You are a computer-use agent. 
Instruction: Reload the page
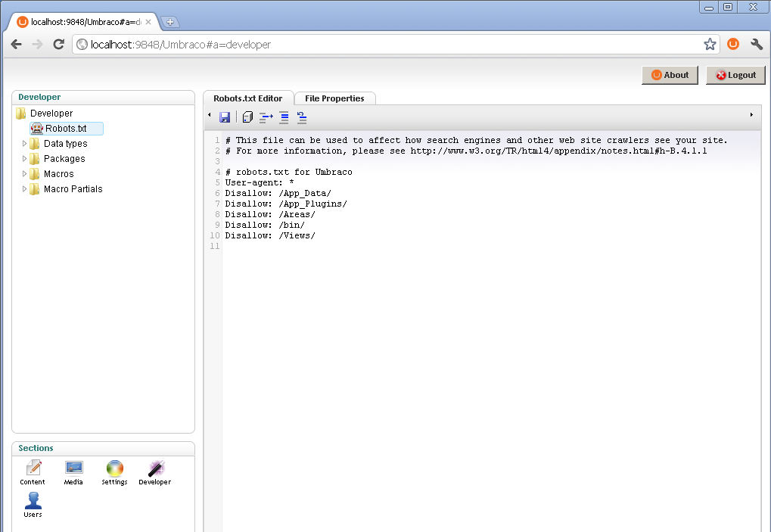(x=58, y=44)
